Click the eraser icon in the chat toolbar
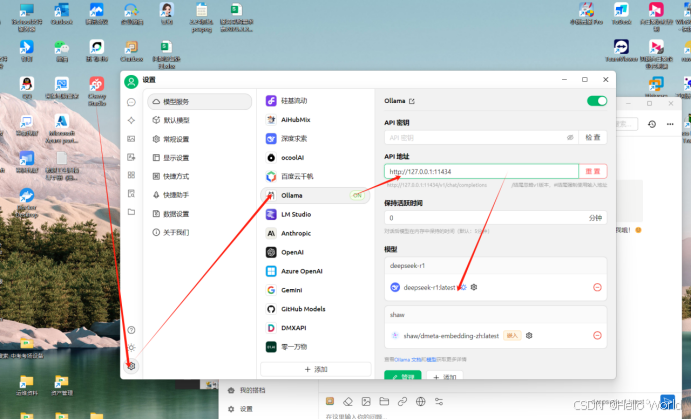691x419 pixels. (348, 401)
